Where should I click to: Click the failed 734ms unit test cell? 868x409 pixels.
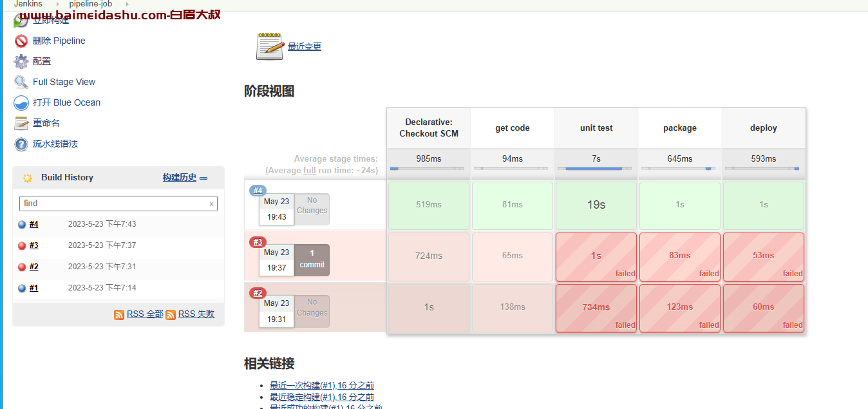596,308
